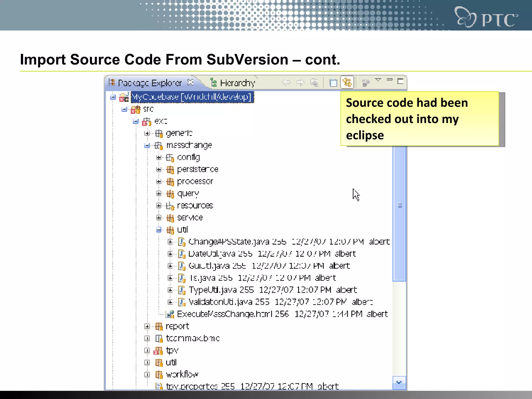
Task: Open the Hierarchy tab
Action: click(232, 83)
